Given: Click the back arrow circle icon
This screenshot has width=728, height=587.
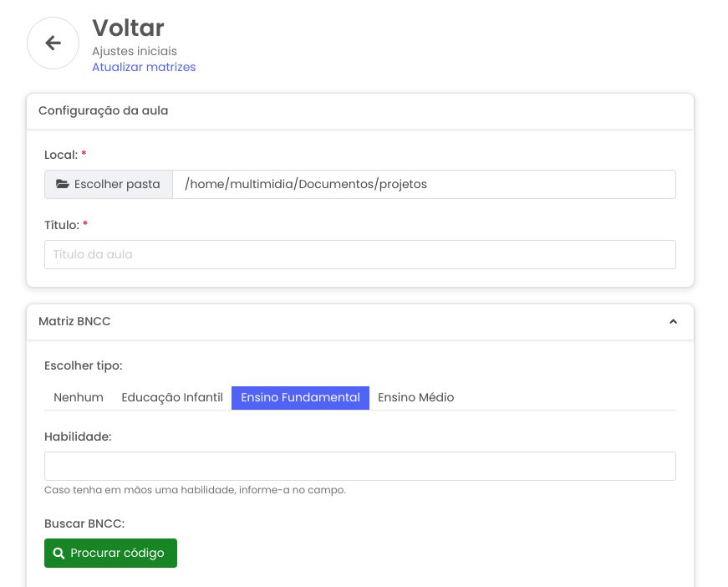Looking at the screenshot, I should pyautogui.click(x=53, y=43).
